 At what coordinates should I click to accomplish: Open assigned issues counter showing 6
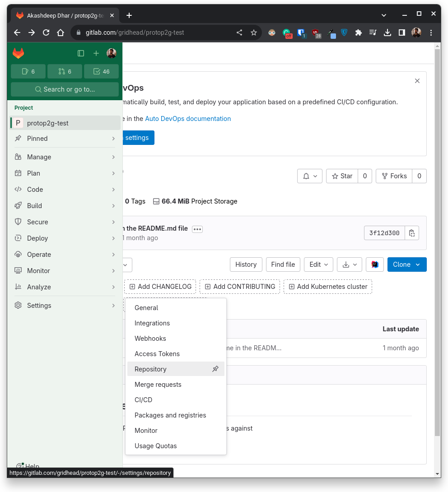28,71
